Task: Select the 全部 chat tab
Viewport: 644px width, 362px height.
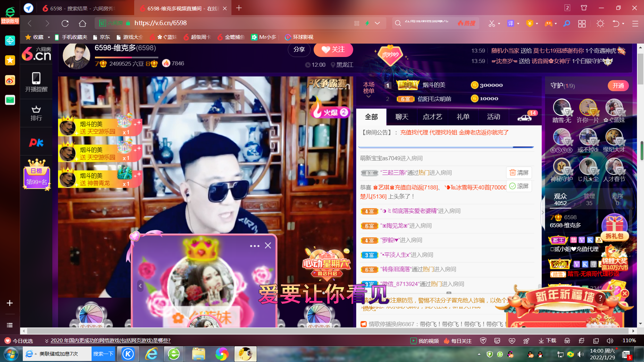Action: coord(371,117)
